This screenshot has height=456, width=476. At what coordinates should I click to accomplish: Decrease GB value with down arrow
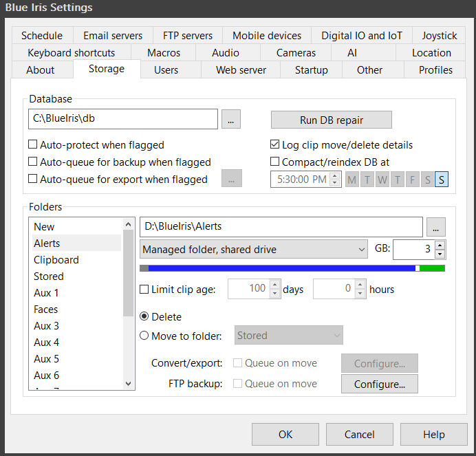[440, 254]
